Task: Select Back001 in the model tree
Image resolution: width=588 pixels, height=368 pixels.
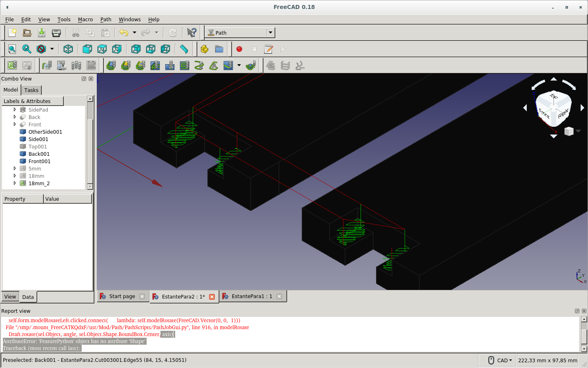Action: coord(39,154)
